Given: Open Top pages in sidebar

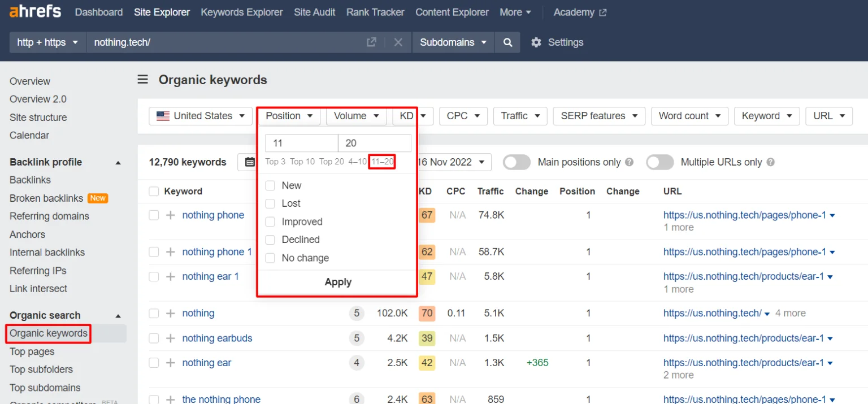Looking at the screenshot, I should pos(32,351).
